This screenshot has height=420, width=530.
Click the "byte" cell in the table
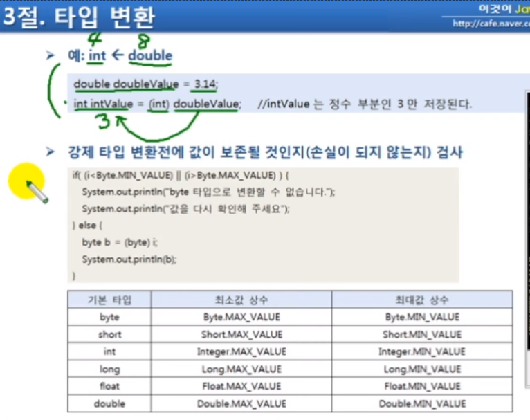[109, 317]
